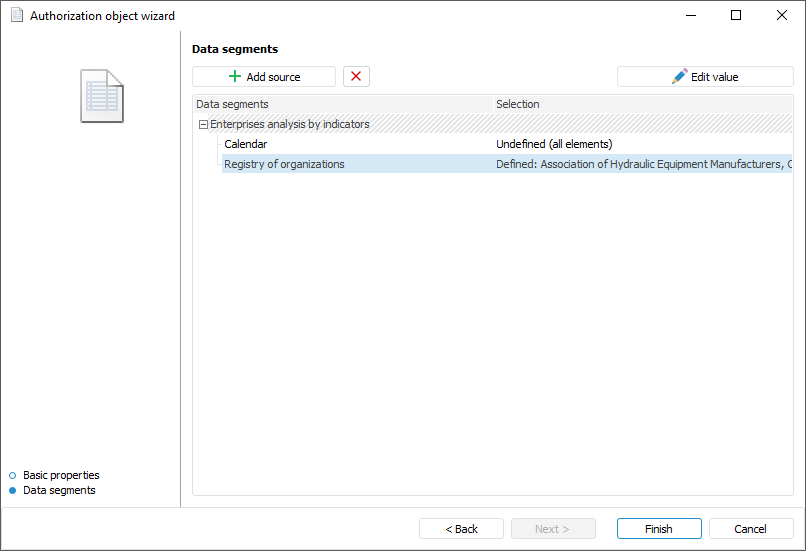Click the red X delete source icon
Screen dimensions: 806x551
tap(356, 77)
